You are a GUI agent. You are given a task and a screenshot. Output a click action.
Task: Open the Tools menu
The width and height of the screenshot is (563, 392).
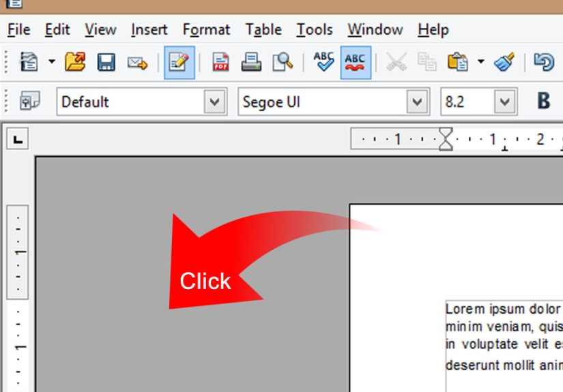coord(315,29)
